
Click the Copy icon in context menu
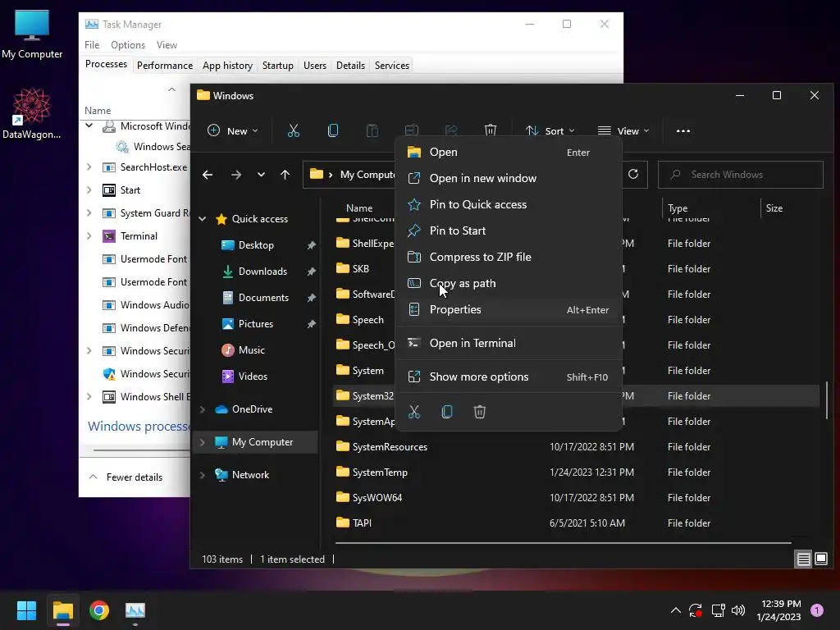coord(447,412)
